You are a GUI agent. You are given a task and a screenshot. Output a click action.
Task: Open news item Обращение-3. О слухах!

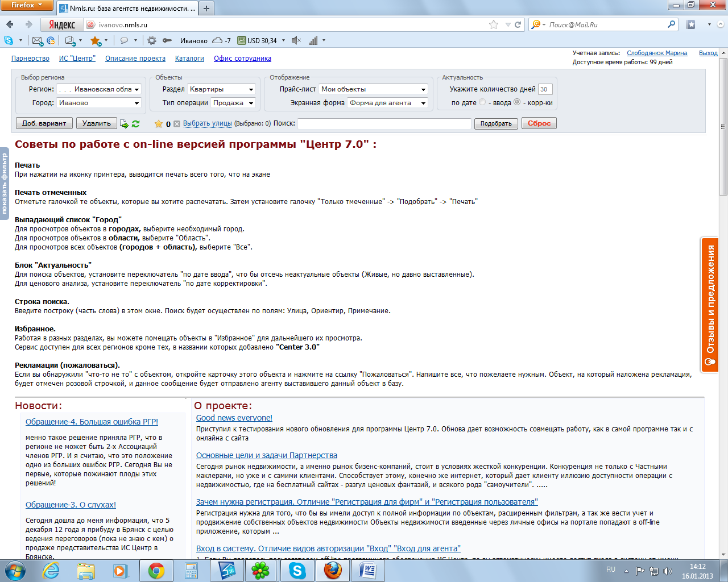tap(71, 505)
